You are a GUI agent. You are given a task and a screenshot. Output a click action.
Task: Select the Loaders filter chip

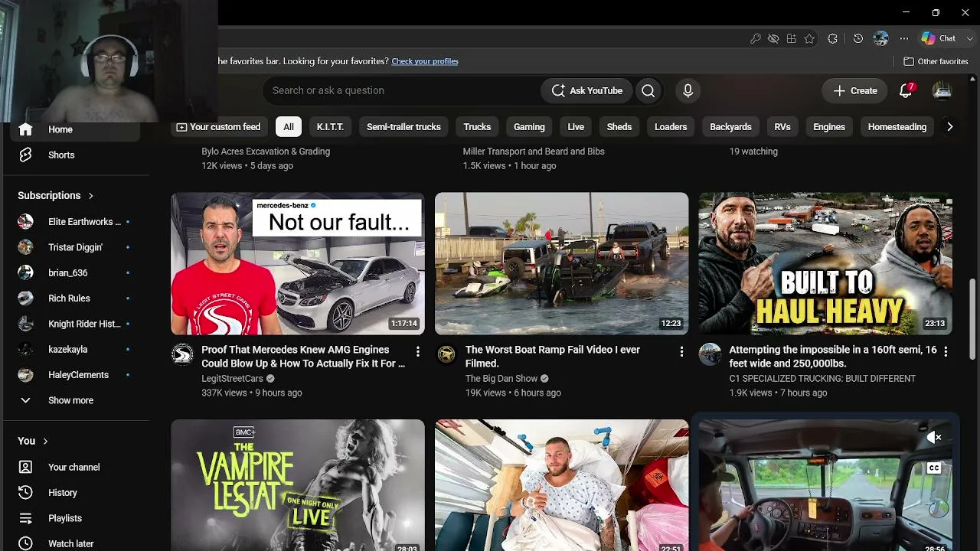[671, 127]
